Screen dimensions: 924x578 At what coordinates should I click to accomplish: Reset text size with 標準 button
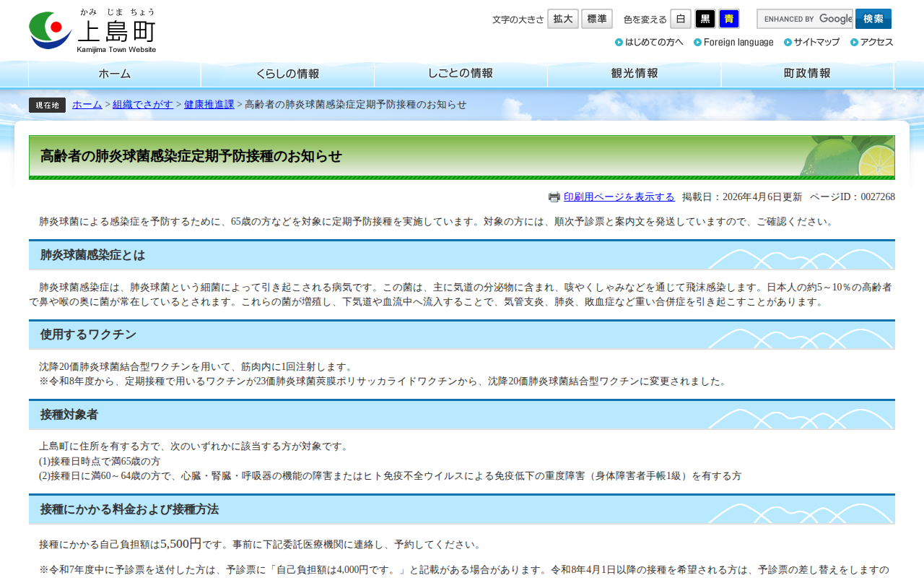pos(597,19)
